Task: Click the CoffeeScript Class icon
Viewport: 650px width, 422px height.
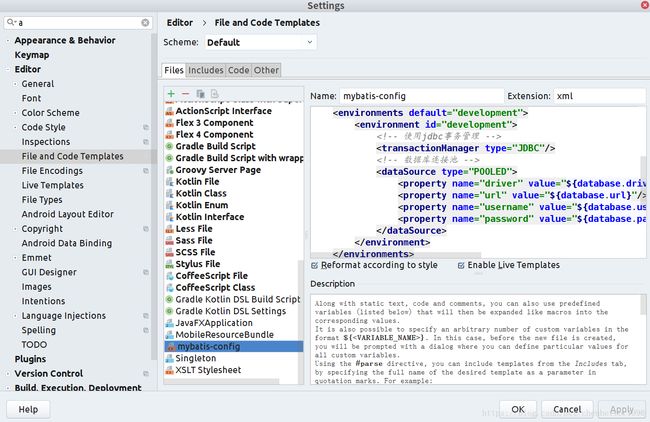Action: [x=170, y=288]
